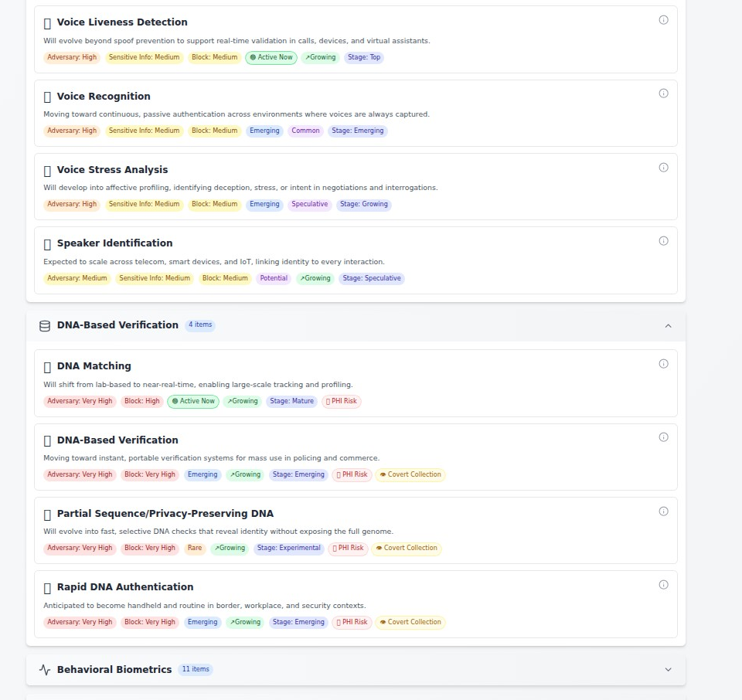Image resolution: width=742 pixels, height=700 pixels.
Task: Click info icon for Partial Sequence/Privacy-Preserving DNA
Action: [x=663, y=511]
